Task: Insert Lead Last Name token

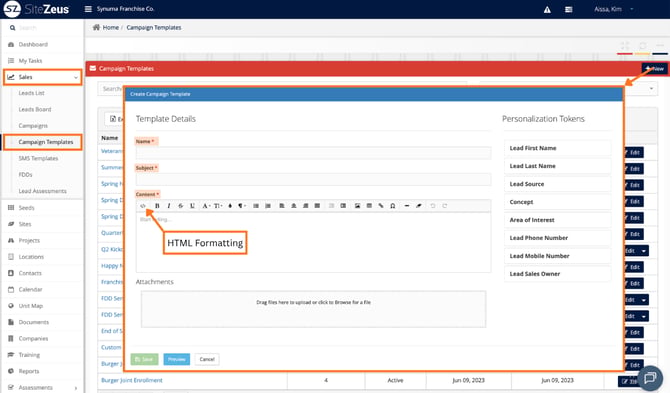Action: point(557,166)
